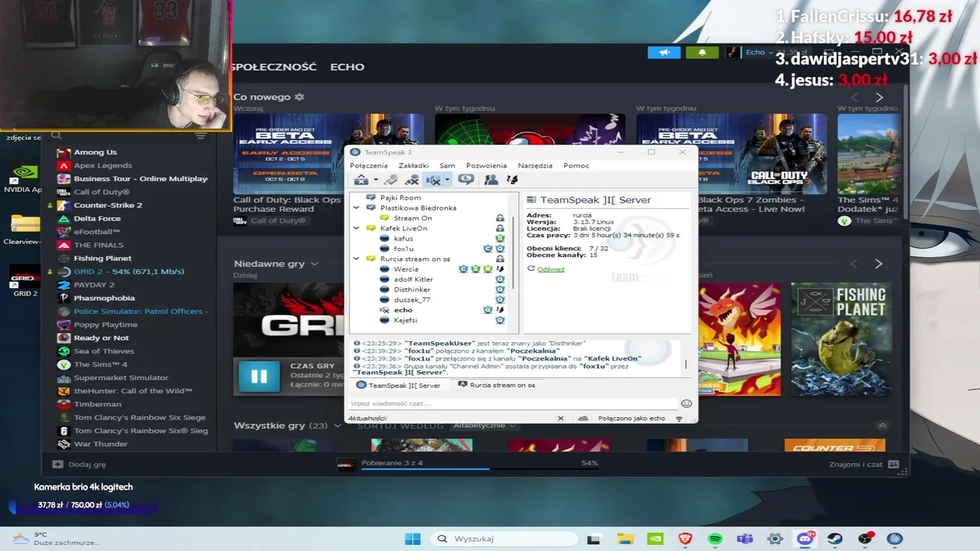Select user adolf Kitler in channel tree
Image resolution: width=980 pixels, height=551 pixels.
pyautogui.click(x=413, y=279)
